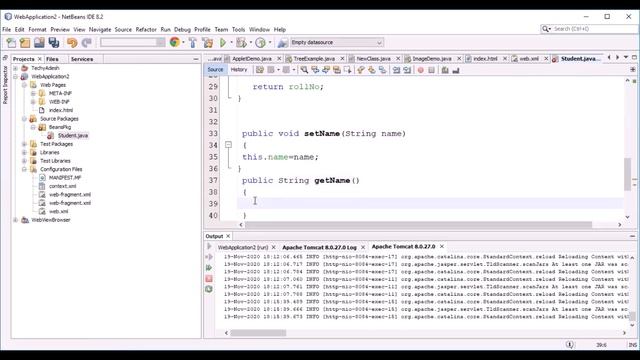
Task: Click the Shift Line Right icon
Action: click(x=407, y=70)
